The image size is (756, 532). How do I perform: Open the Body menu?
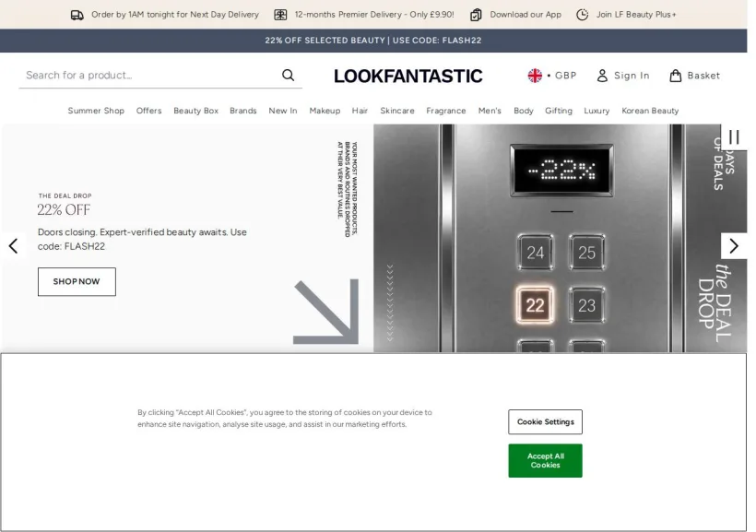pyautogui.click(x=523, y=111)
